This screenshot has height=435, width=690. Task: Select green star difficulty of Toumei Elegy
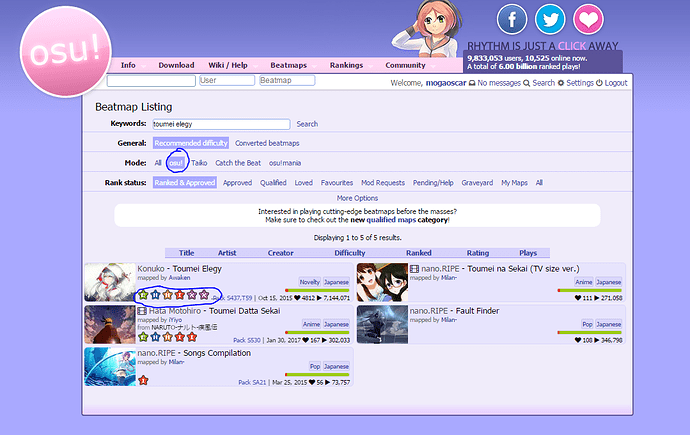pyautogui.click(x=143, y=295)
